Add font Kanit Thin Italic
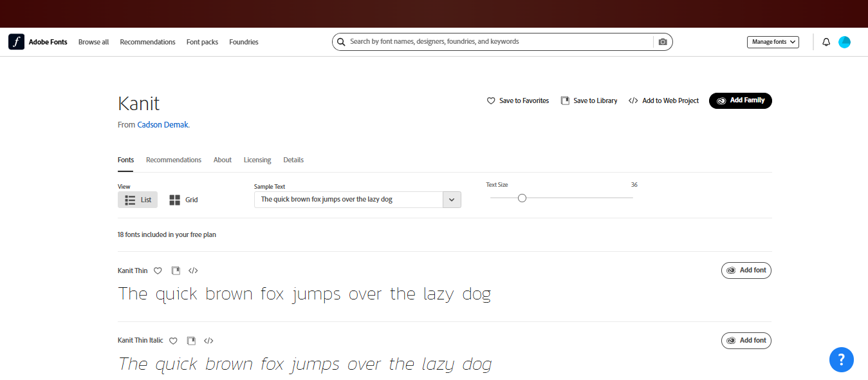 [x=746, y=340]
